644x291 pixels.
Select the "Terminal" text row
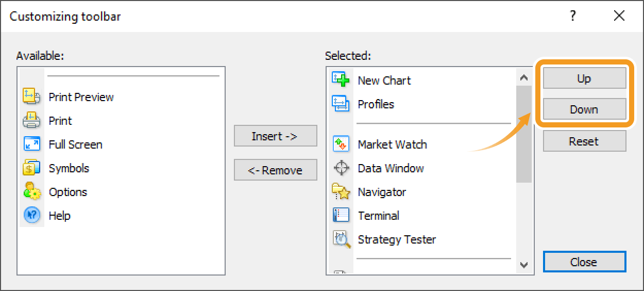pyautogui.click(x=379, y=216)
